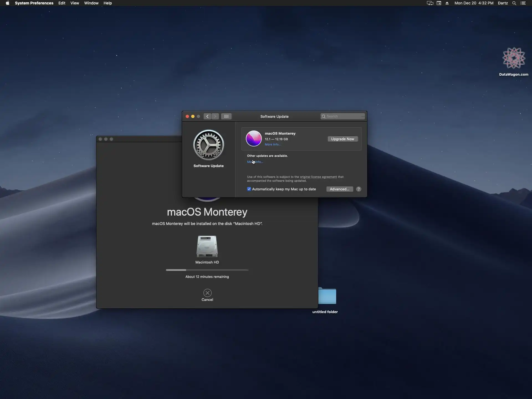The image size is (532, 399).
Task: Open the Dartz user menu
Action: [503, 3]
